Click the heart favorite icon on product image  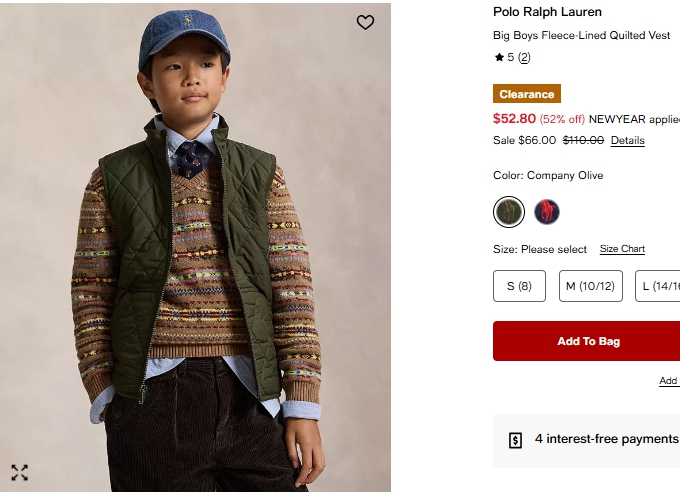point(365,22)
